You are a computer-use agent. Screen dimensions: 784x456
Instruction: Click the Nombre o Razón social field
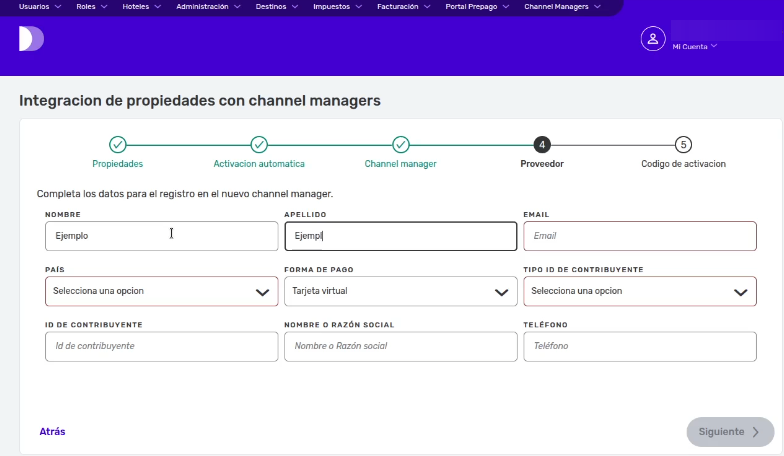pos(400,346)
